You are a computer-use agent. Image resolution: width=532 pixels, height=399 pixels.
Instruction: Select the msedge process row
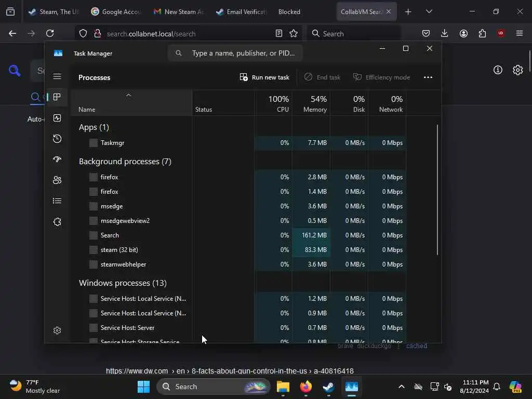click(239, 206)
